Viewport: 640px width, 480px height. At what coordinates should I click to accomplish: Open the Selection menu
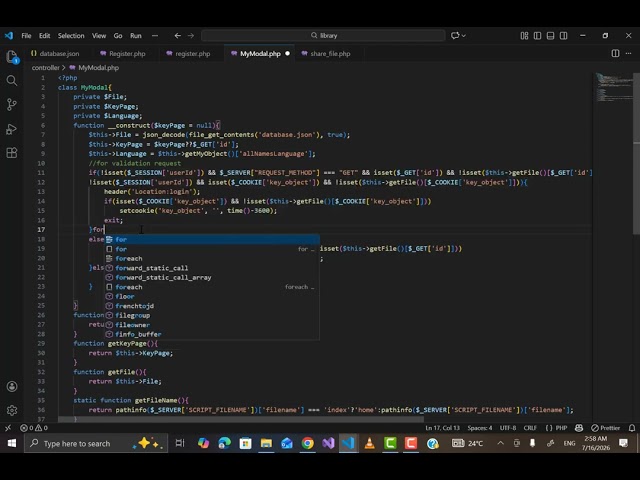point(71,36)
